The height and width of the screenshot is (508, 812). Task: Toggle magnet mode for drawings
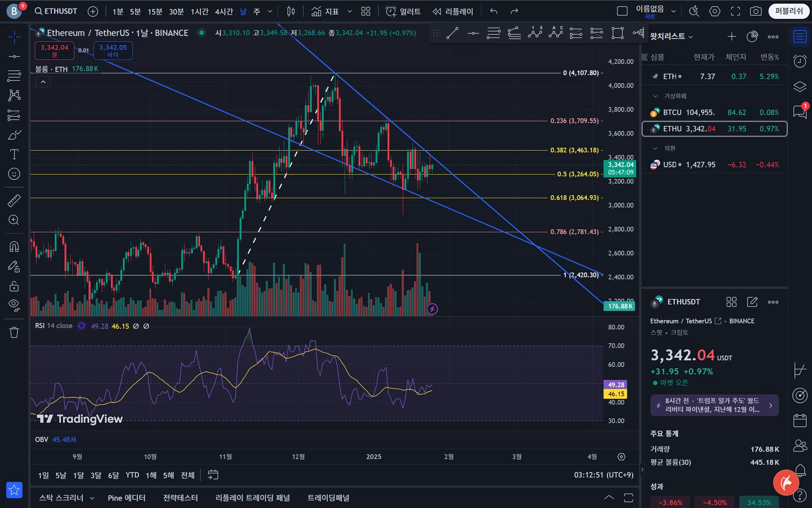pyautogui.click(x=14, y=246)
